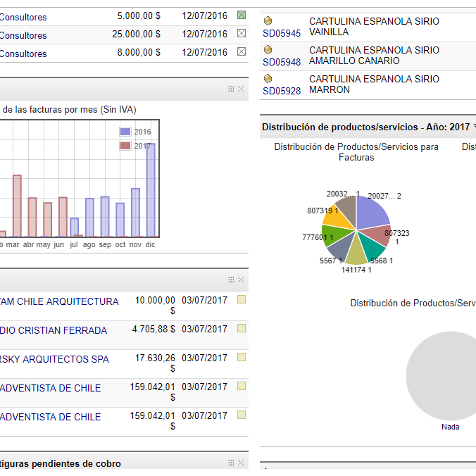Open DIO CRISTIAN FERRADA link
The width and height of the screenshot is (476, 476).
click(x=54, y=330)
